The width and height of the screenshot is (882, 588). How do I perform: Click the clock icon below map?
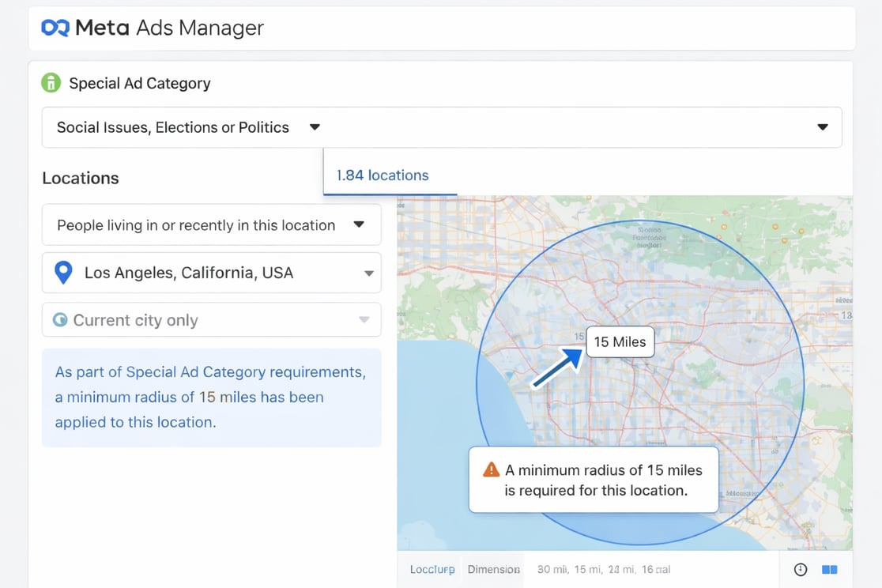click(801, 569)
